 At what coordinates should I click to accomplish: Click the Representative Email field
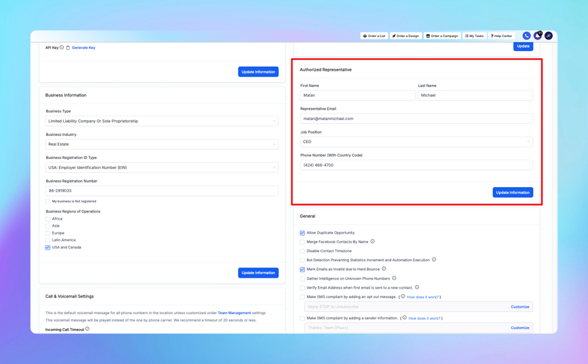416,118
